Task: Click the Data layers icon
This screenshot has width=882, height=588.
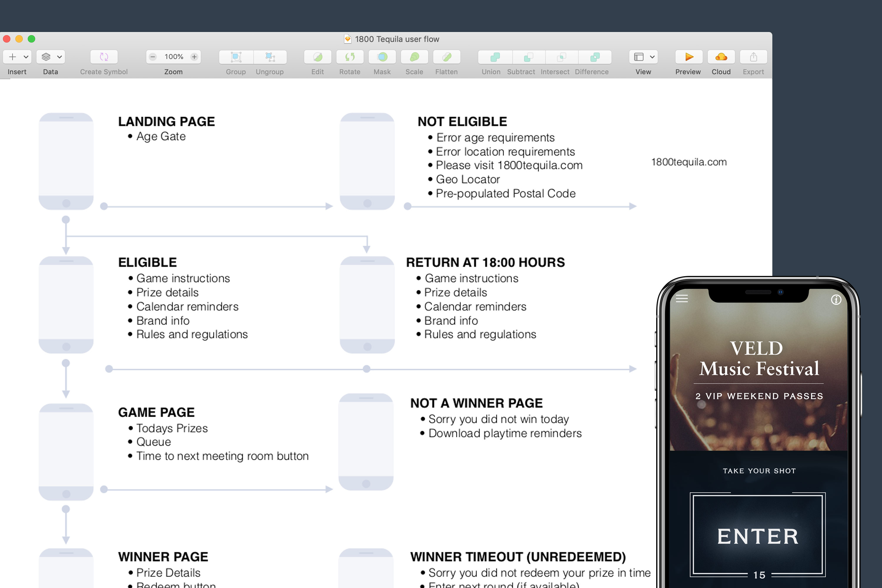Action: 46,57
